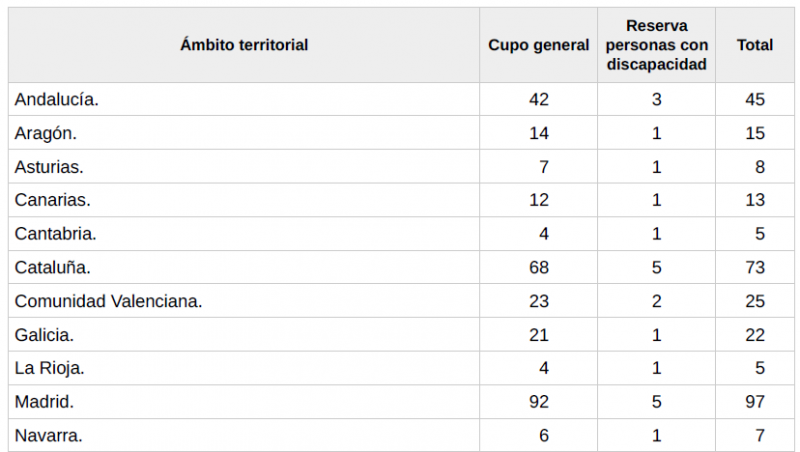Image resolution: width=800 pixels, height=452 pixels.
Task: Click the Navarra row name
Action: pyautogui.click(x=48, y=435)
